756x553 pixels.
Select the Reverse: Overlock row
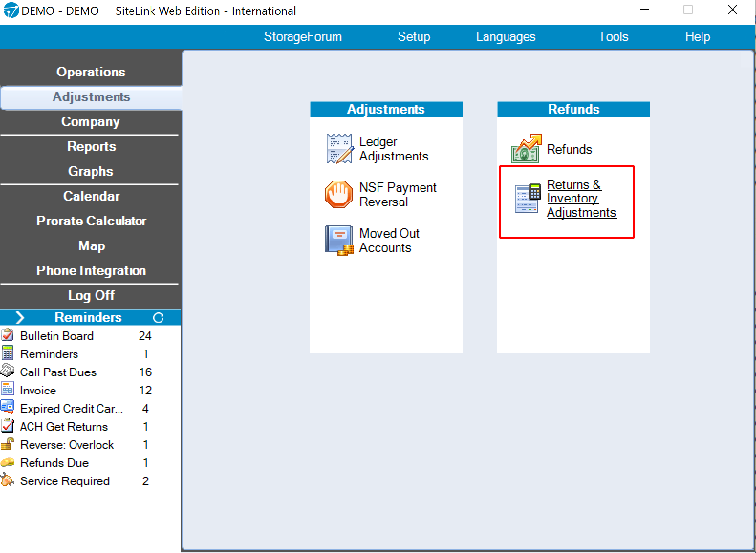[x=90, y=445]
